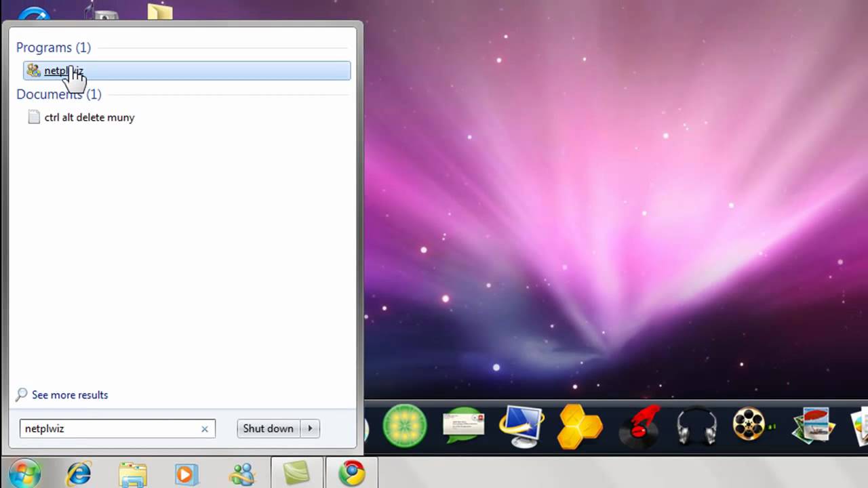Click the Documents (1) header
868x488 pixels.
[x=59, y=94]
